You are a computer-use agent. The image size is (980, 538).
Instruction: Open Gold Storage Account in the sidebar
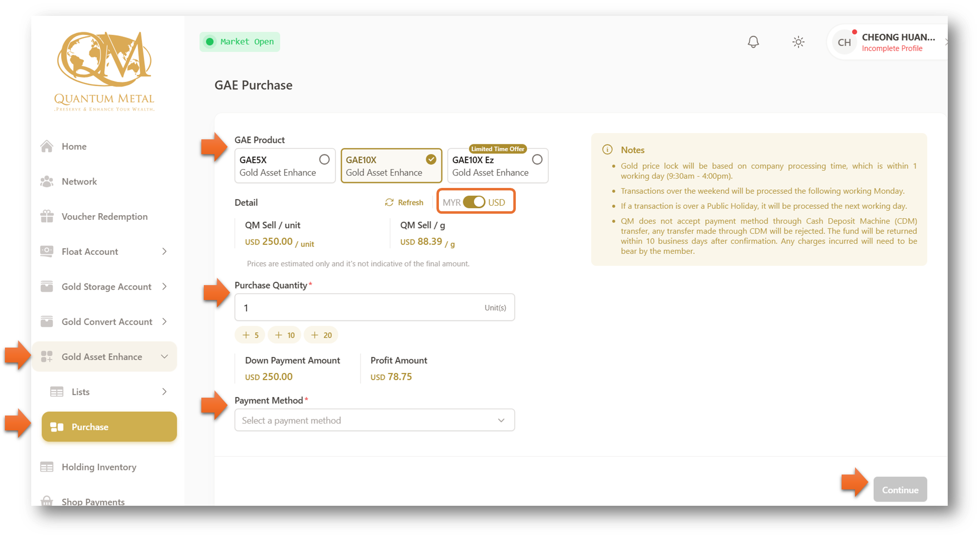(x=106, y=287)
